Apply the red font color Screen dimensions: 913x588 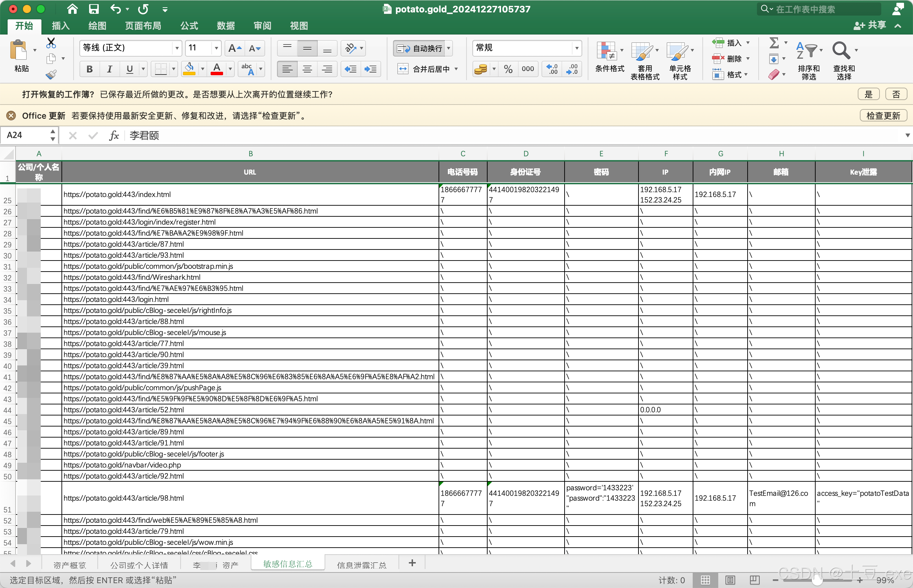tap(217, 69)
